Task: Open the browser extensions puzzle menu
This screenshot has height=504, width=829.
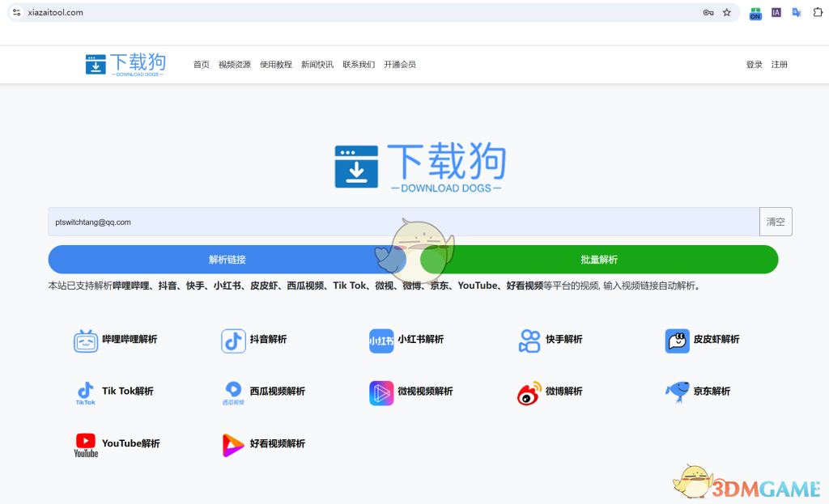Action: (818, 12)
